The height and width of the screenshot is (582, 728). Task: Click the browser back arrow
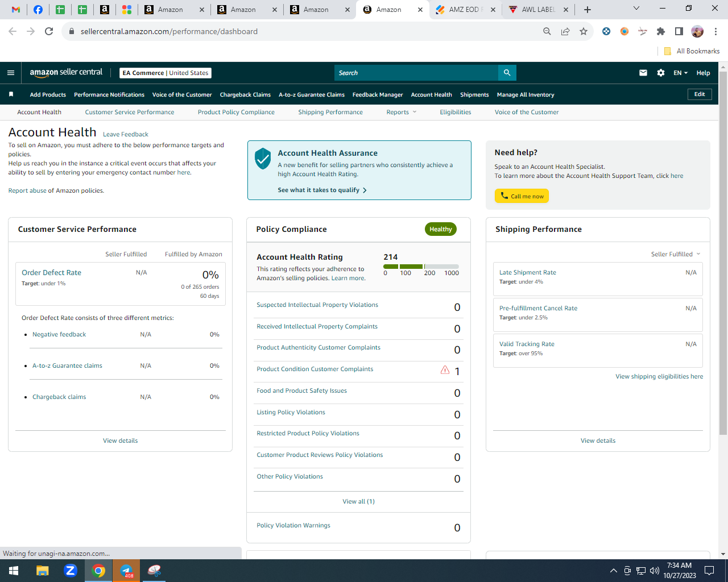13,31
